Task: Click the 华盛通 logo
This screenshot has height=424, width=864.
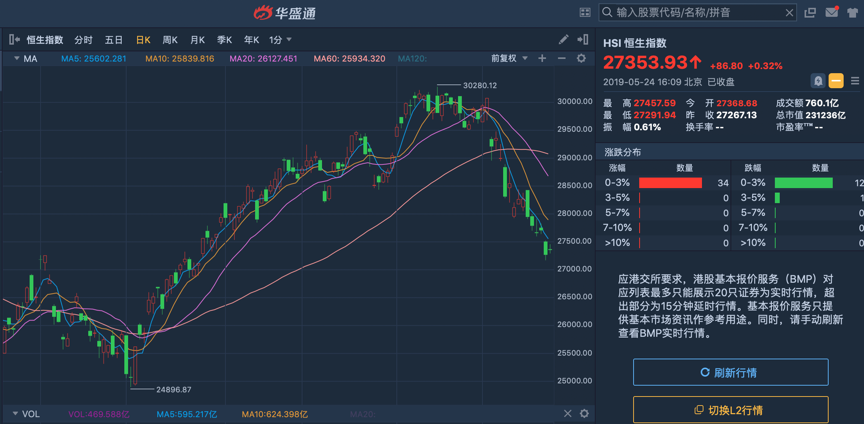Action: click(284, 12)
